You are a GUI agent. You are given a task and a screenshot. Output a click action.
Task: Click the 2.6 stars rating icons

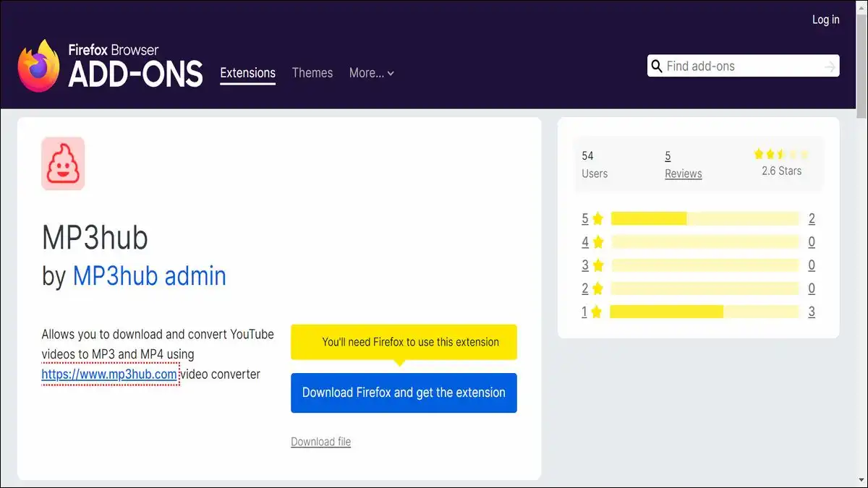tap(781, 154)
